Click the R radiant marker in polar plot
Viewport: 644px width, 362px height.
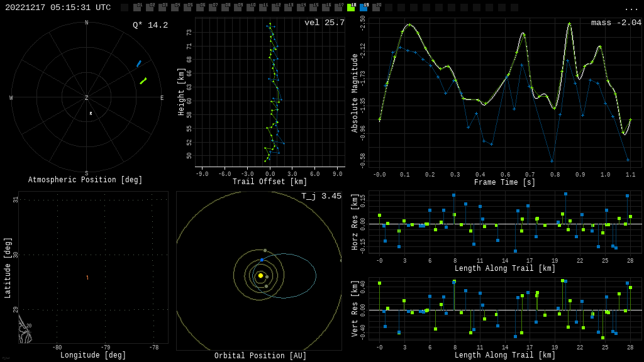coord(91,114)
